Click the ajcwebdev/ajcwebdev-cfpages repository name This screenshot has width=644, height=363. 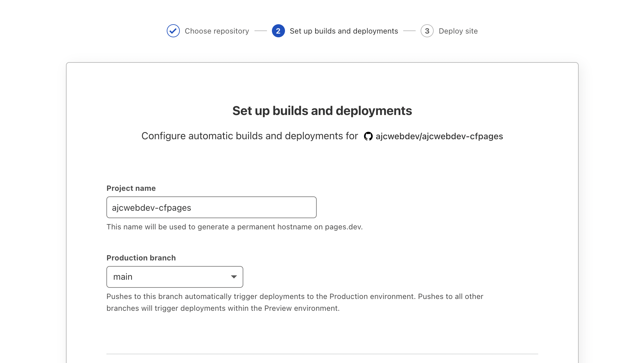(x=439, y=136)
